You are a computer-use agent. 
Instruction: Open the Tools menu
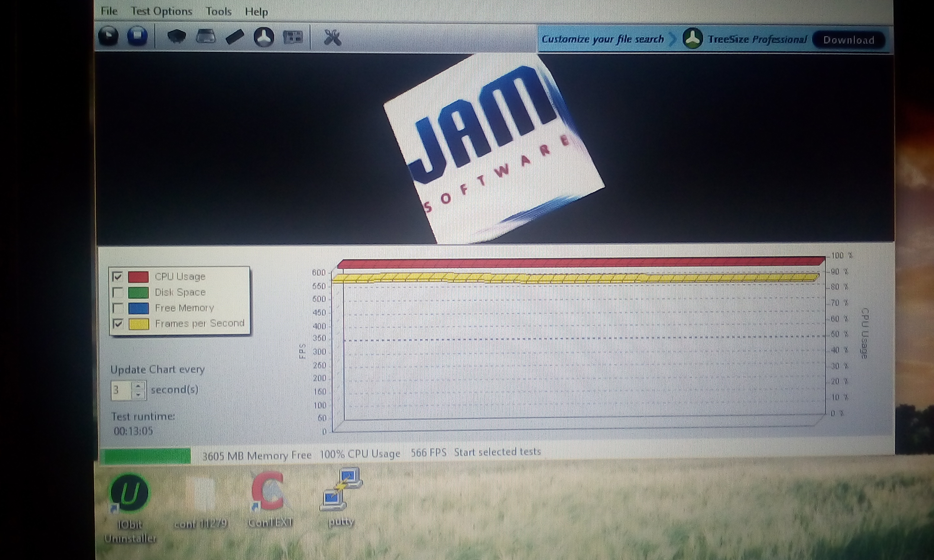(x=218, y=12)
